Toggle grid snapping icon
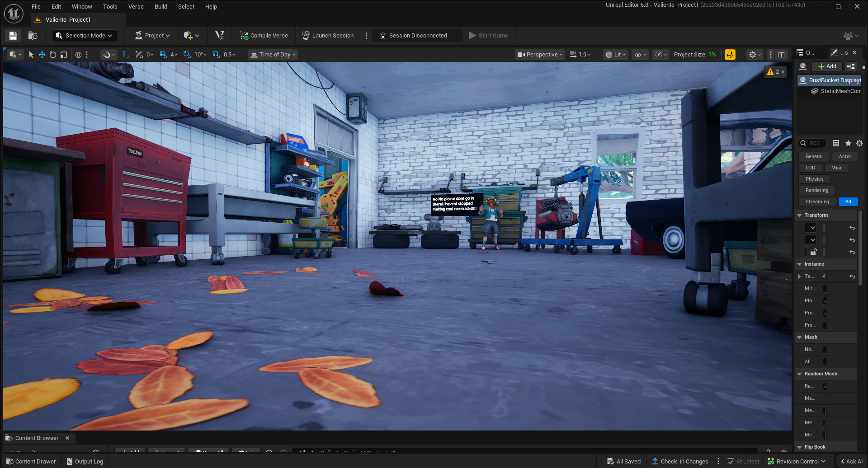Viewport: 868px width, 468px height. coord(163,55)
